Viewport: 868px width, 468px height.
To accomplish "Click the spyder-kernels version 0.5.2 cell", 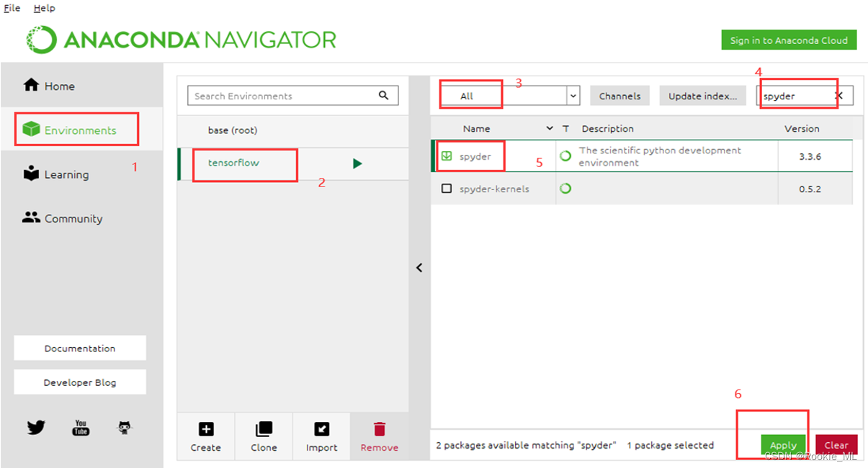I will tap(810, 189).
